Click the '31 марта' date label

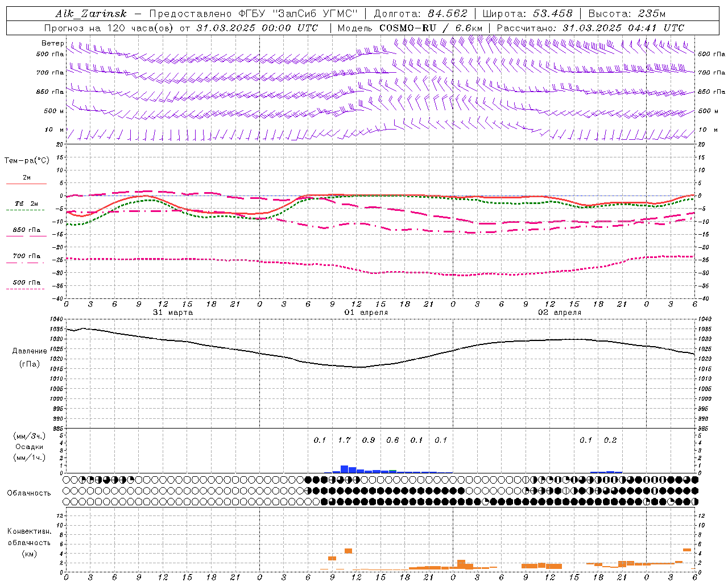point(173,313)
